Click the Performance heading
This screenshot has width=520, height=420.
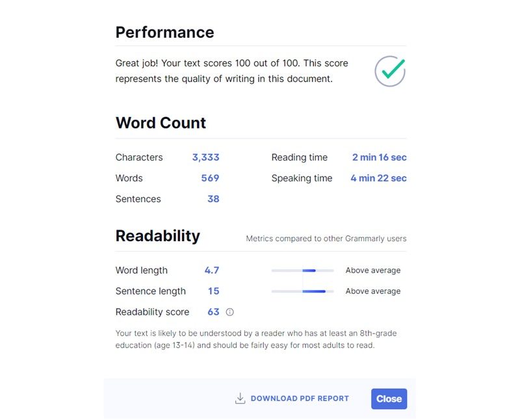click(x=165, y=32)
